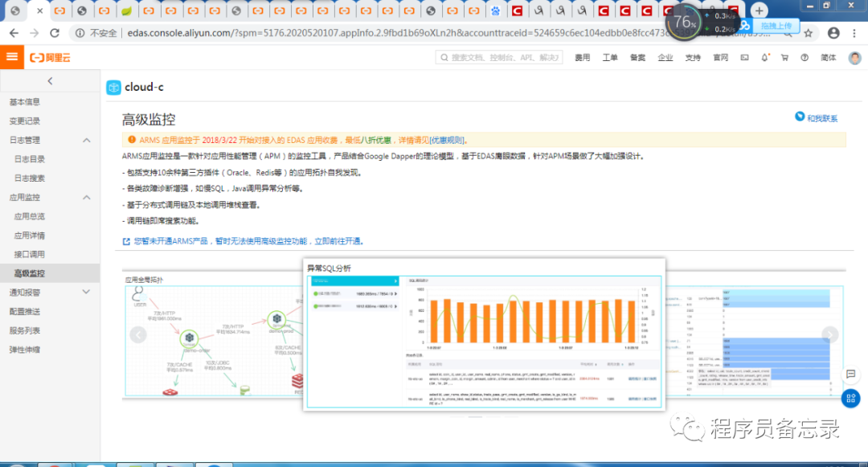The image size is (868, 467).
Task: Click the browser back arrow
Action: click(x=14, y=33)
